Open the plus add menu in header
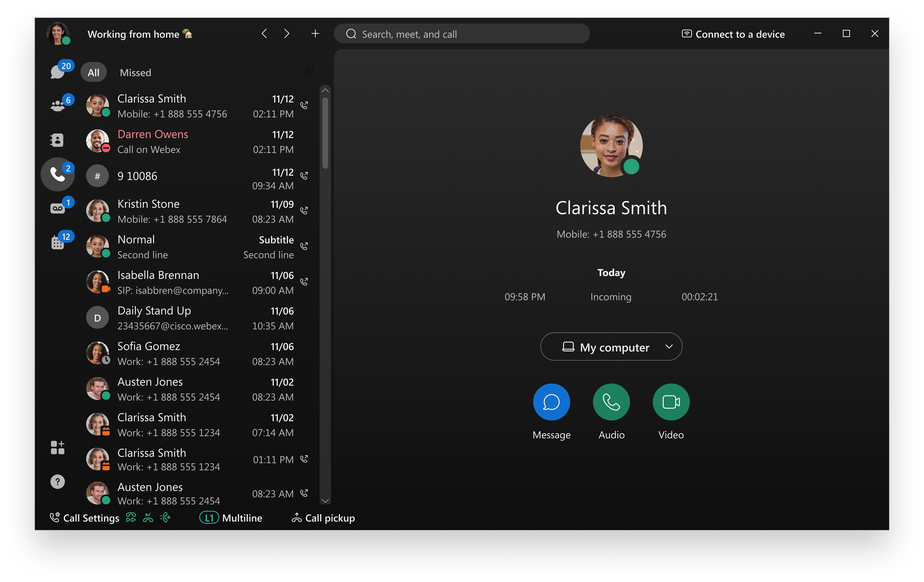Viewport: 924px width, 582px height. tap(315, 34)
